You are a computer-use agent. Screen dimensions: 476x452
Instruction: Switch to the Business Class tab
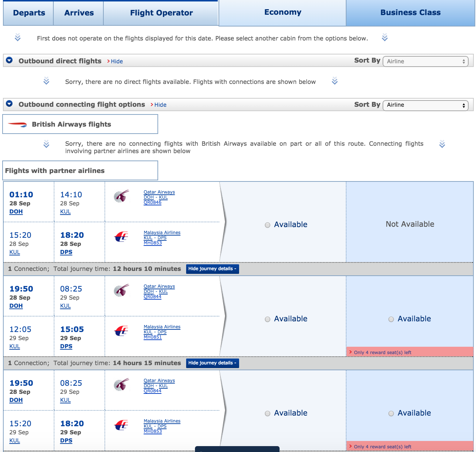pos(410,12)
